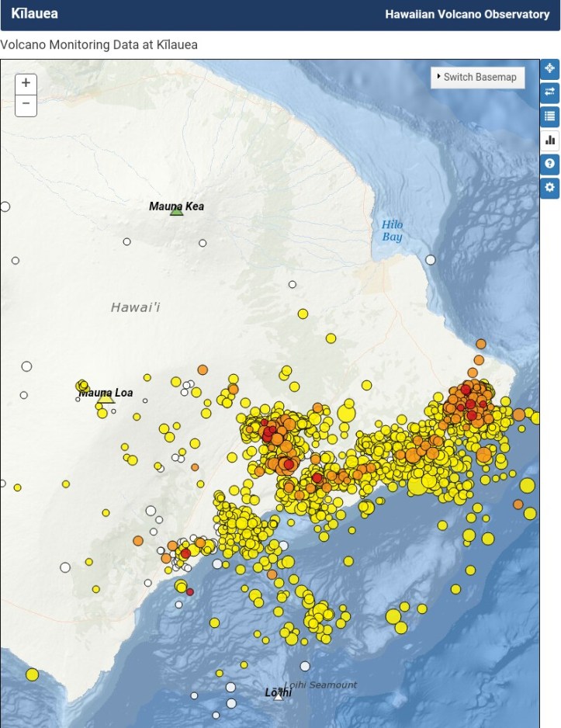The image size is (561, 728).
Task: Toggle the bar chart plots icon
Action: click(x=549, y=140)
